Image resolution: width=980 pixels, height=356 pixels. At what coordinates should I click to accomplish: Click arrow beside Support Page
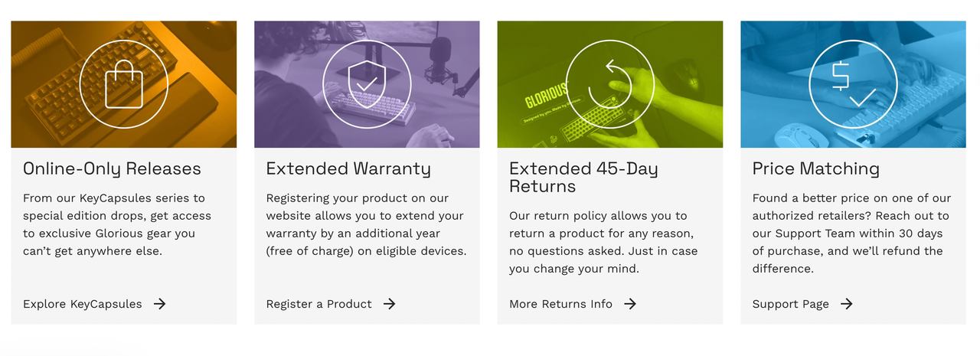coord(846,304)
